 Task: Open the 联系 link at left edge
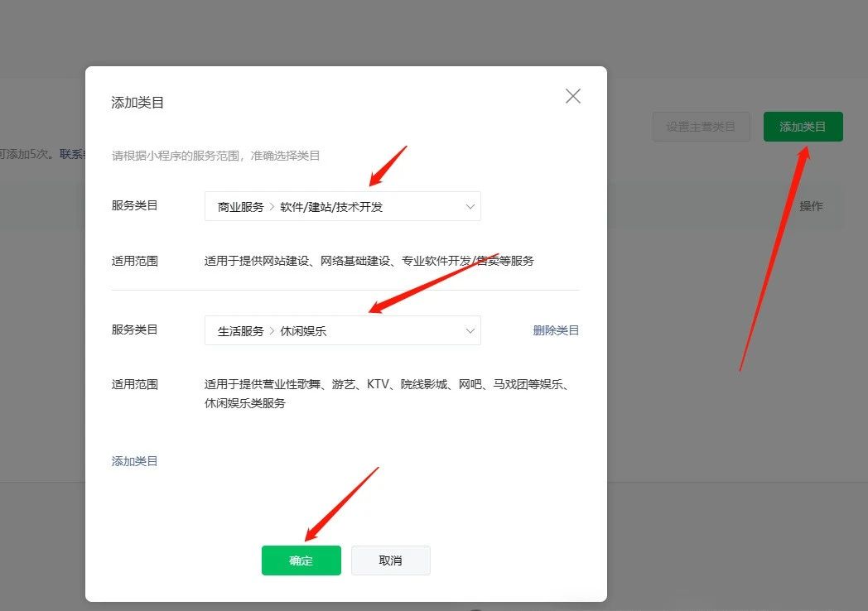tap(71, 154)
